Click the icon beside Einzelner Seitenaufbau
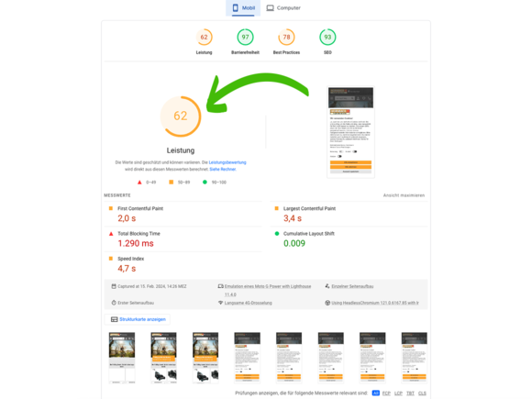 point(327,286)
